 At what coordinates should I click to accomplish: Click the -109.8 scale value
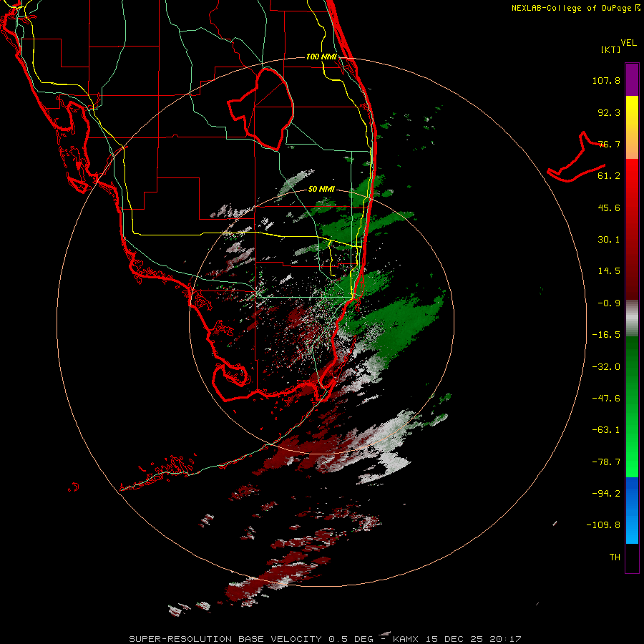click(x=603, y=525)
